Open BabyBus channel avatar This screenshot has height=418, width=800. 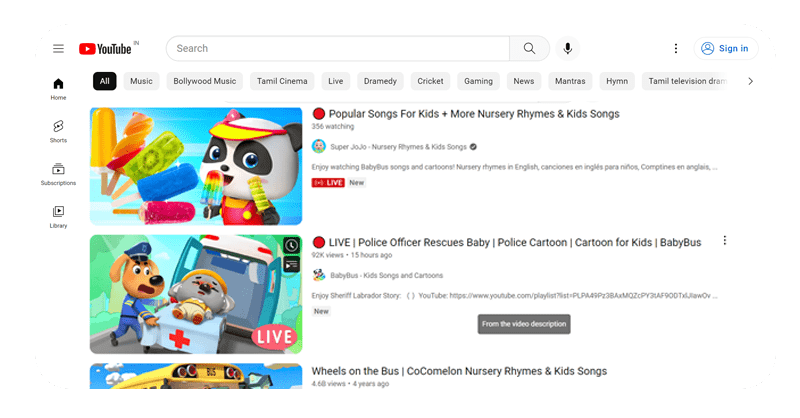pyautogui.click(x=319, y=275)
